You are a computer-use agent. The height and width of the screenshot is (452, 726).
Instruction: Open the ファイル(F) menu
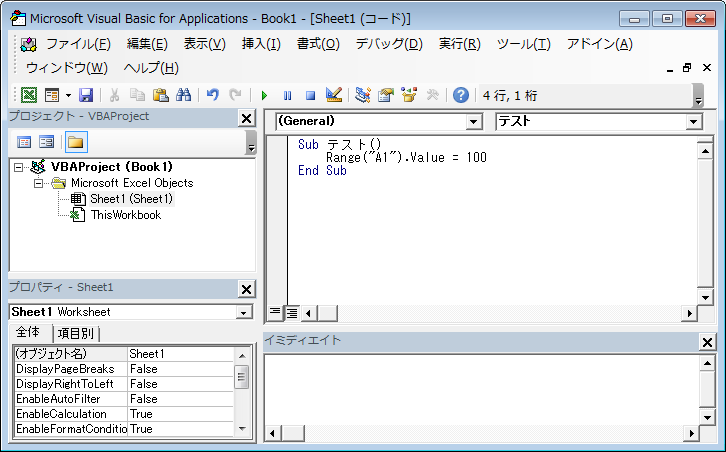click(78, 44)
